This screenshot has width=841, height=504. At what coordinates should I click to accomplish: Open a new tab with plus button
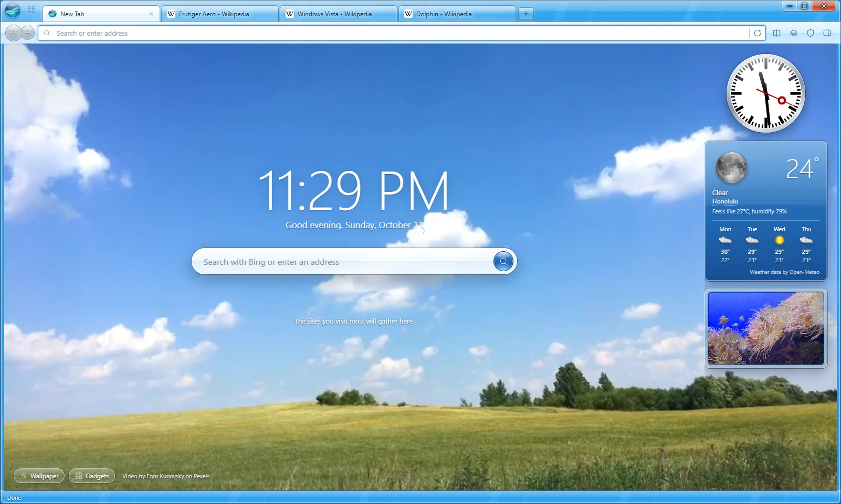point(525,14)
